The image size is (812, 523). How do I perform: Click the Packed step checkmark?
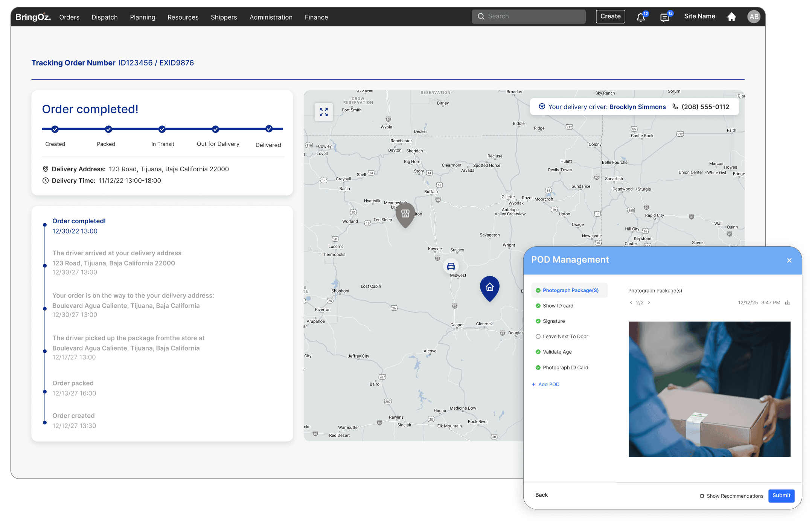tap(108, 129)
